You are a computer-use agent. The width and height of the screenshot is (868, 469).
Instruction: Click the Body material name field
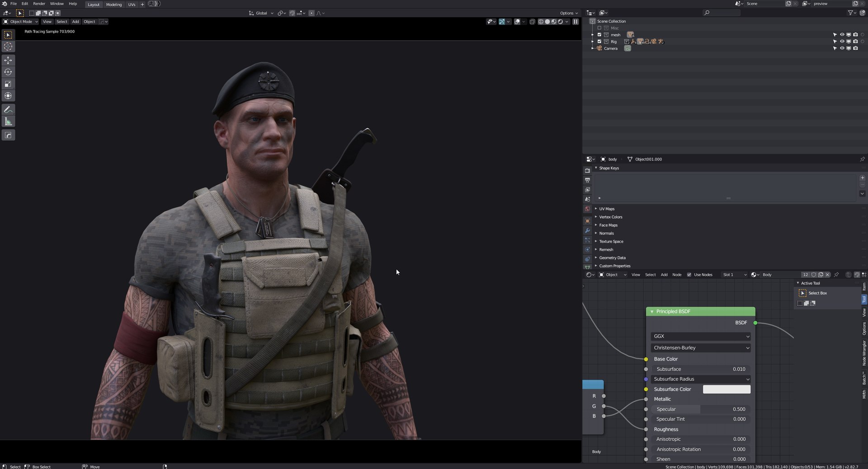click(x=780, y=275)
